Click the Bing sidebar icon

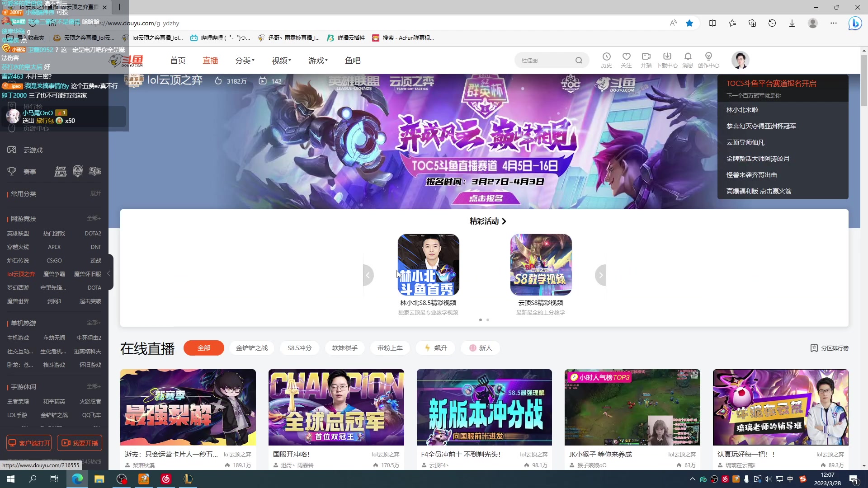coord(855,23)
